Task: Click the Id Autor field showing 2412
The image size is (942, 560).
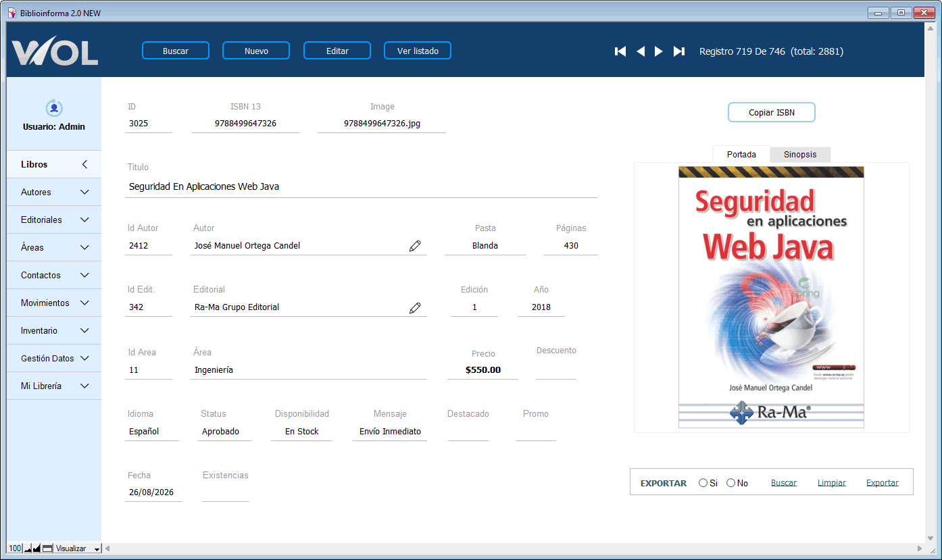Action: click(x=149, y=246)
